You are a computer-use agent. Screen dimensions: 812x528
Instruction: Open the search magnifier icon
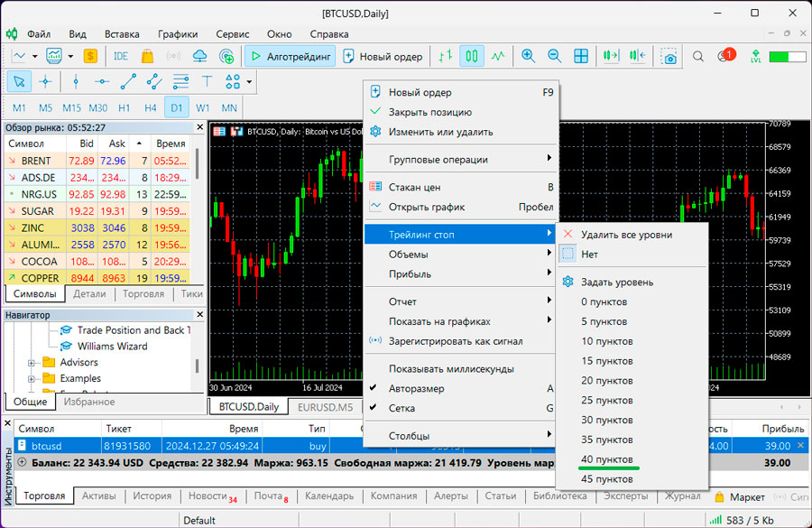(x=698, y=56)
